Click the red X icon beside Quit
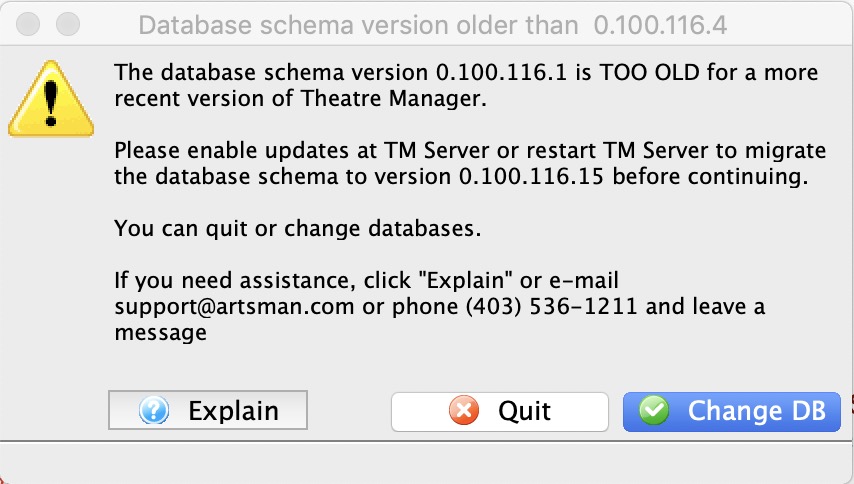 pyautogui.click(x=464, y=410)
